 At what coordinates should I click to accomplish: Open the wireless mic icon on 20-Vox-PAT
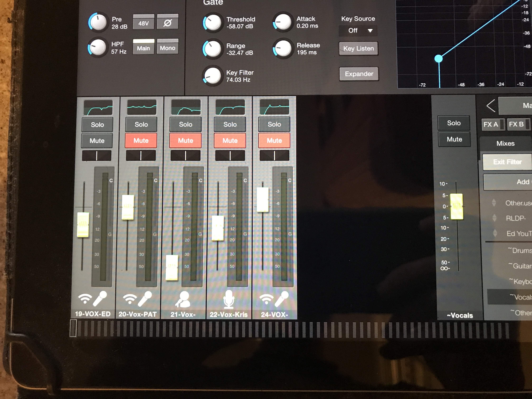pos(137,299)
